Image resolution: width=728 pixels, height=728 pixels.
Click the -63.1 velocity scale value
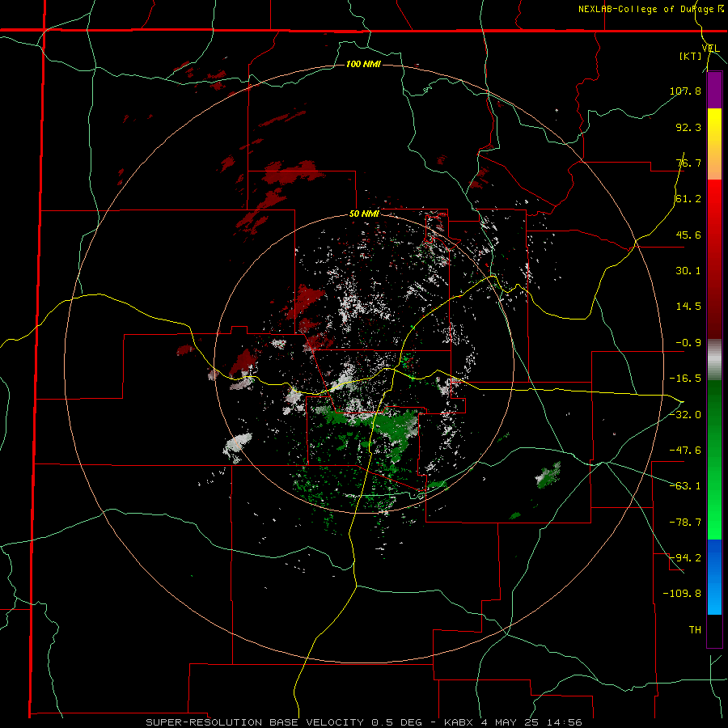point(685,486)
